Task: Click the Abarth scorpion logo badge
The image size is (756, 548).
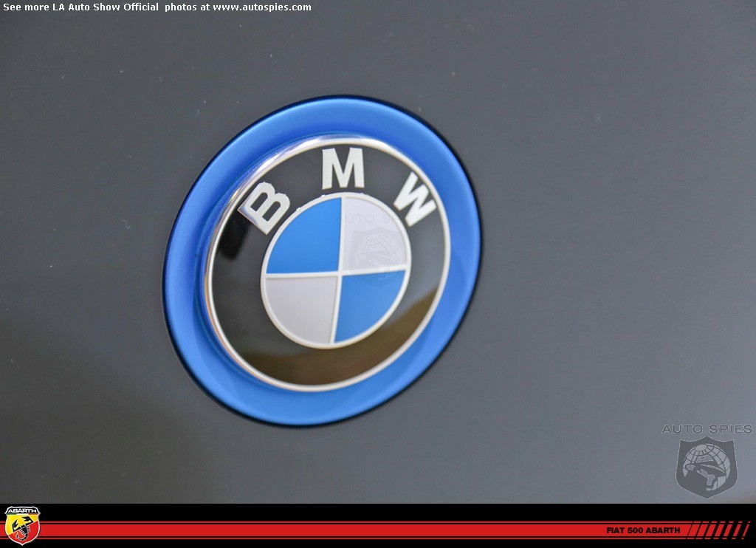Action: point(21,525)
